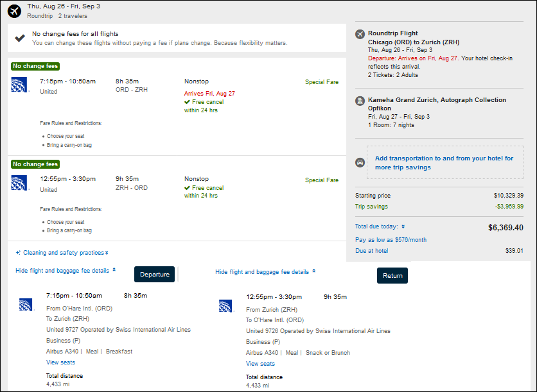Image resolution: width=537 pixels, height=392 pixels.
Task: Click the Due at hotel link
Action: [x=371, y=251]
